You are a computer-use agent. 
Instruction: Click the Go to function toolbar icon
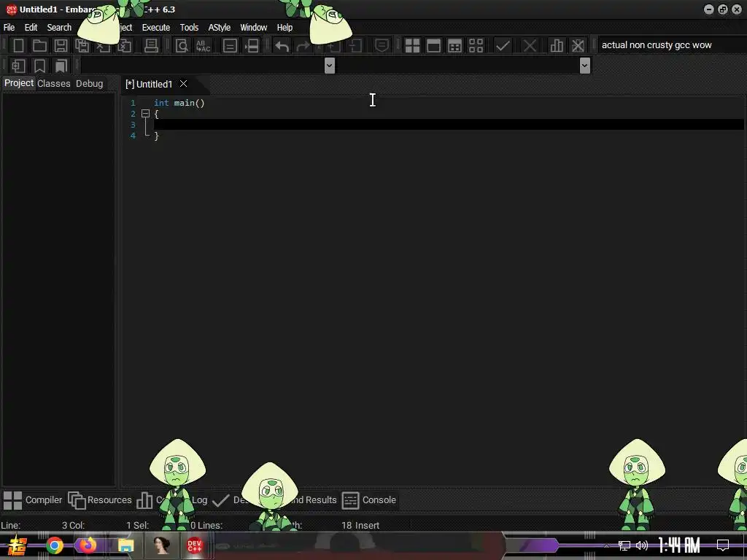(x=230, y=46)
